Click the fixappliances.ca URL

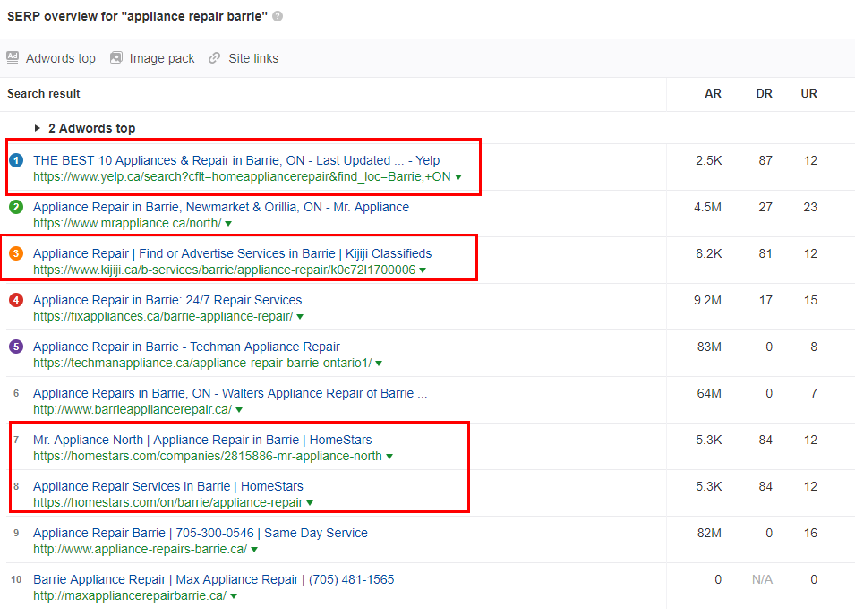163,316
